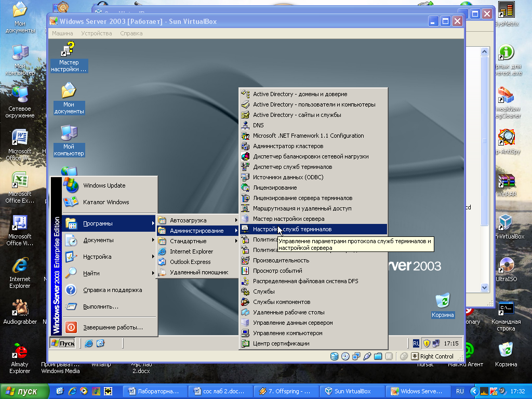Click the Производительность icon

click(x=245, y=260)
